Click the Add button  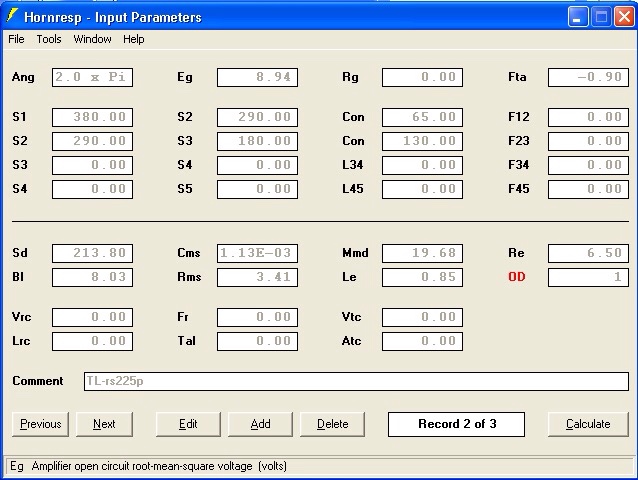260,424
